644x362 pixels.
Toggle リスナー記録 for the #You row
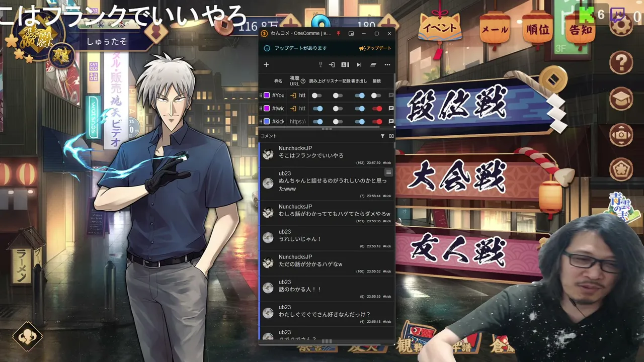click(337, 95)
